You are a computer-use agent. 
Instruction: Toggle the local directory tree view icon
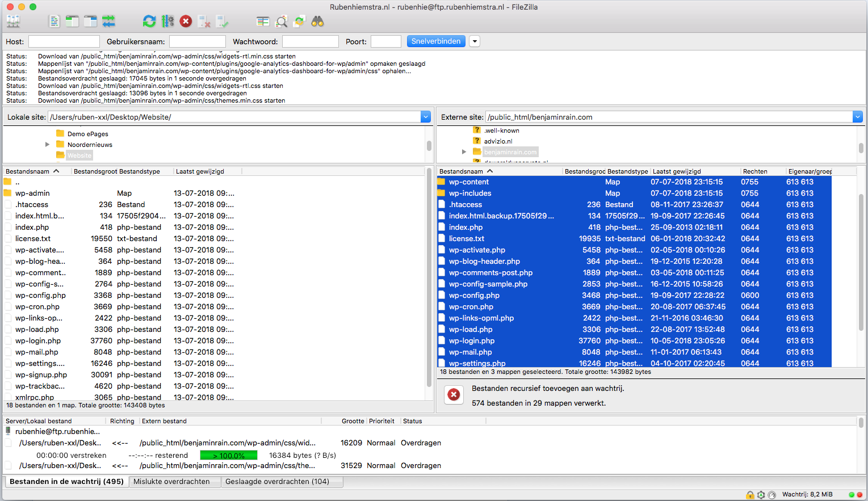pos(72,22)
